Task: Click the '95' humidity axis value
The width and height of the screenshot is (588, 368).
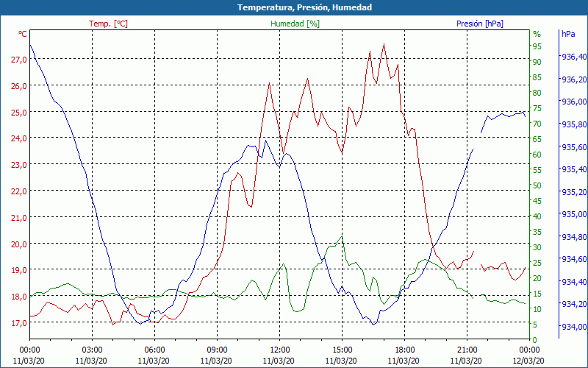Action: 537,46
